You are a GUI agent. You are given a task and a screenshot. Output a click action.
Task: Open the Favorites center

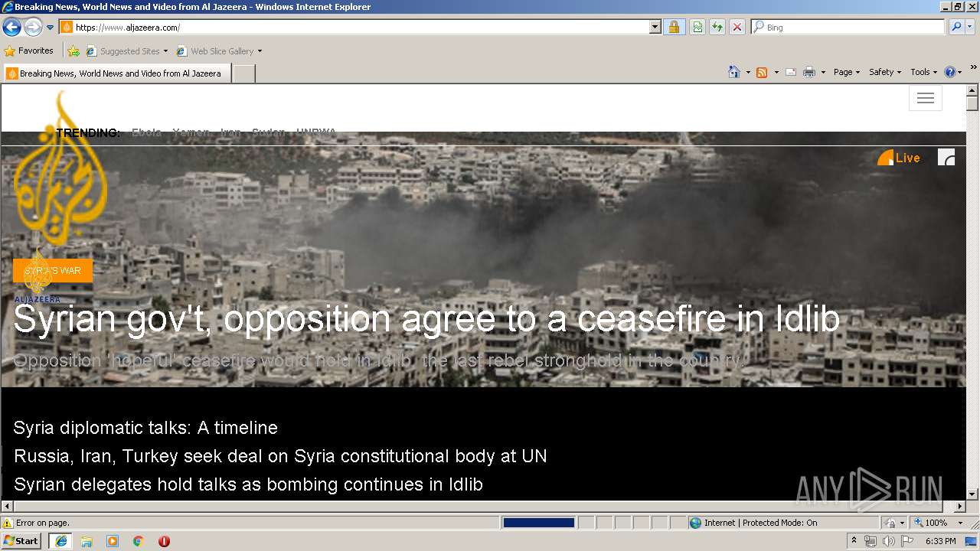tap(29, 51)
